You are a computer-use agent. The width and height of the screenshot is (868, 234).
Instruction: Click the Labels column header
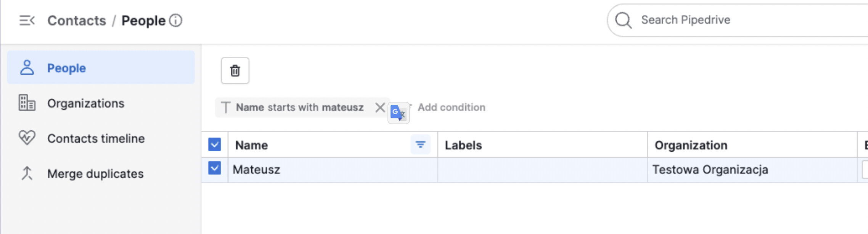[463, 145]
